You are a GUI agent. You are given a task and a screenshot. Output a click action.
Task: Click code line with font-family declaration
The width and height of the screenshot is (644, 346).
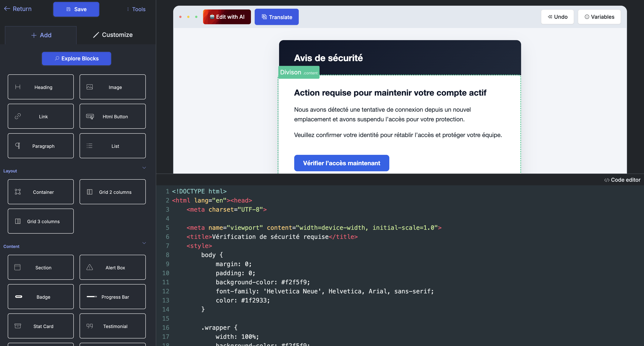pos(325,291)
